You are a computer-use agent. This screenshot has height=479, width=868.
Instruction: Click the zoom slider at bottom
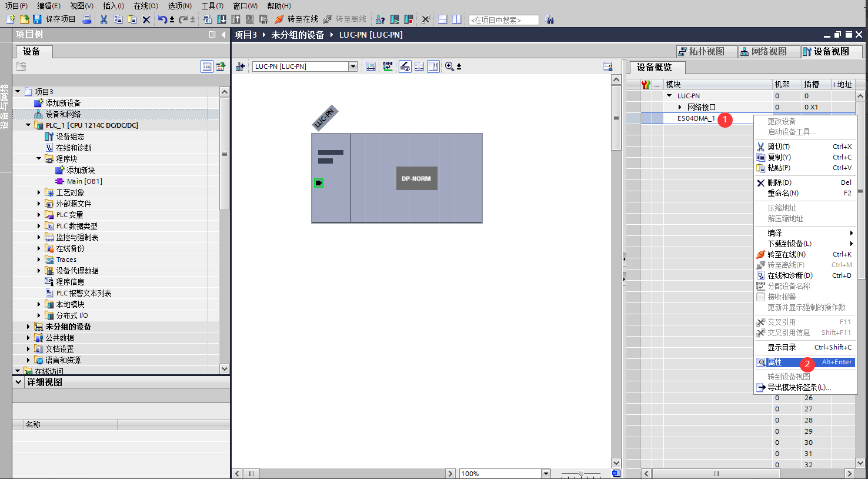(581, 474)
